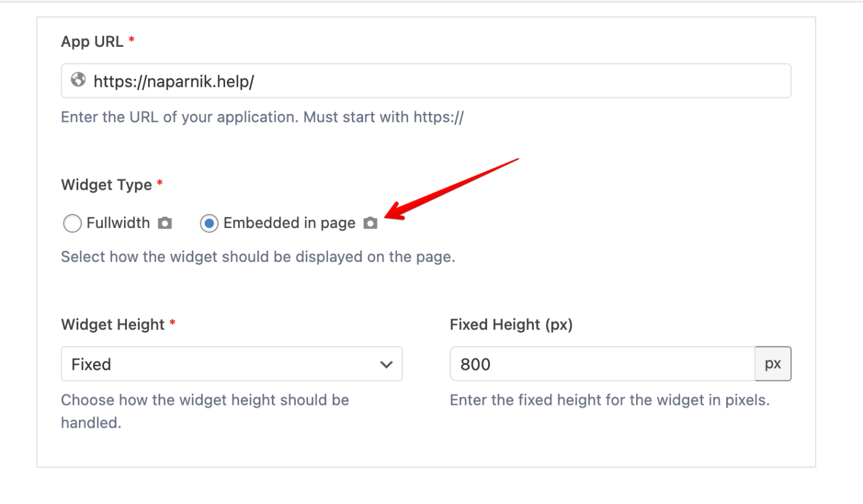The image size is (863, 504).
Task: Click the Fixed Height (px) label
Action: tap(511, 325)
